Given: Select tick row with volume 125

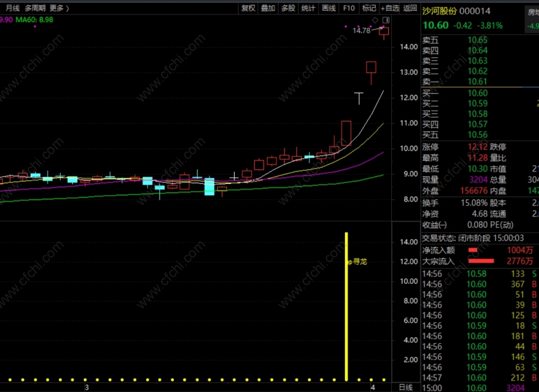Looking at the screenshot, I should pos(479,315).
